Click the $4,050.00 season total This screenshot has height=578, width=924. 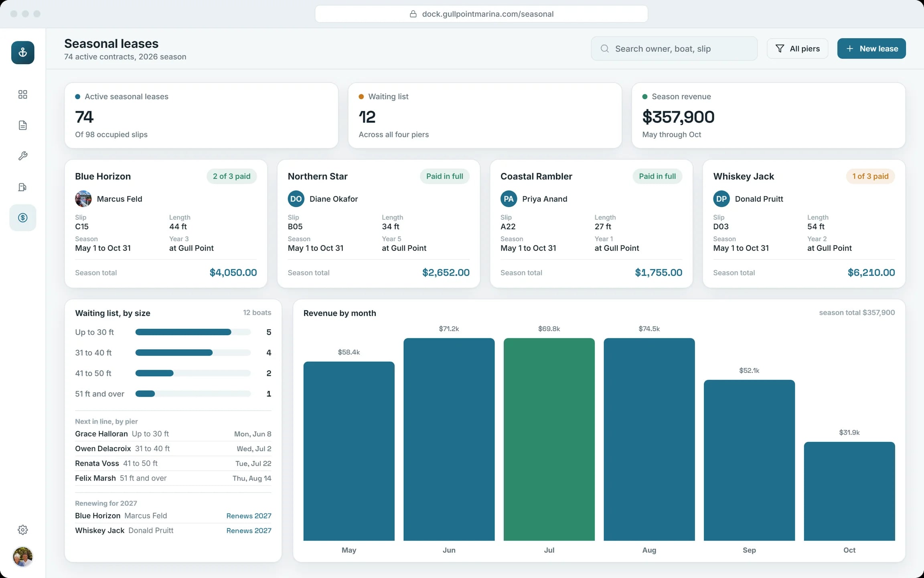(x=233, y=273)
